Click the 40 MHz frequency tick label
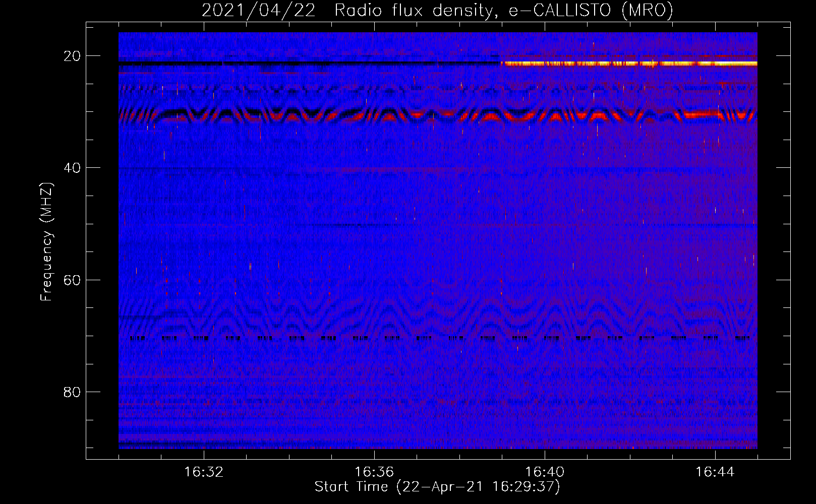The image size is (816, 504). 72,168
